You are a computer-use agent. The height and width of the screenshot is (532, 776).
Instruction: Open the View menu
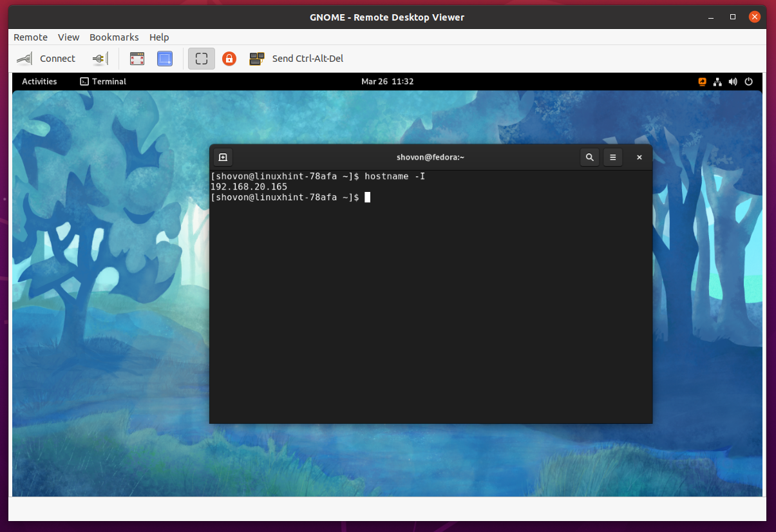pyautogui.click(x=69, y=37)
